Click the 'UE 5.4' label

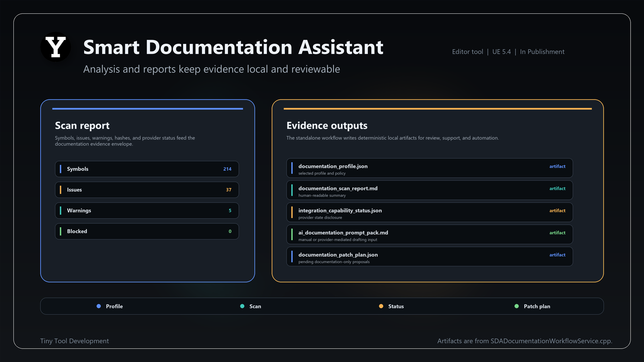(501, 52)
